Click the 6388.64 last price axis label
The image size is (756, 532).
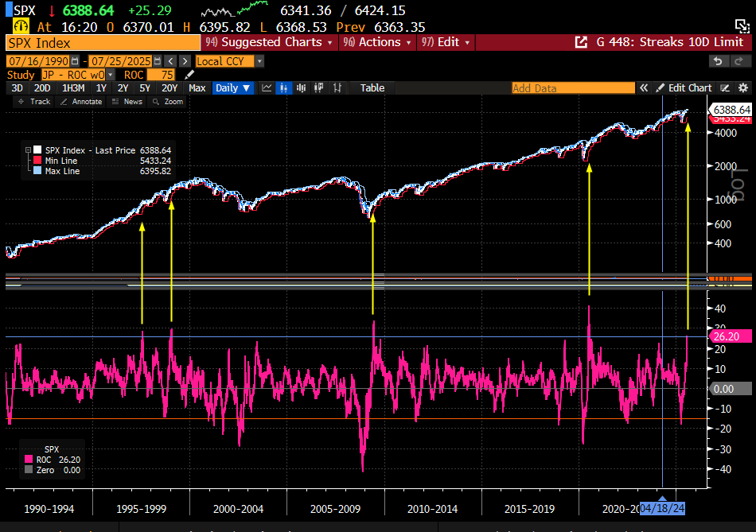click(731, 110)
